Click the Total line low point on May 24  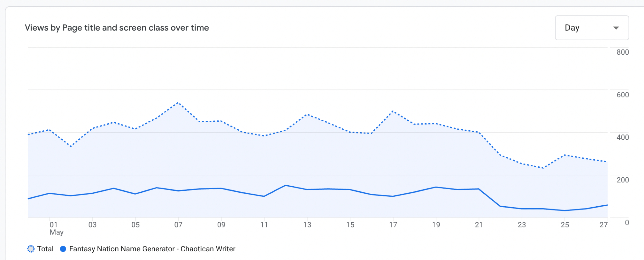tap(543, 168)
